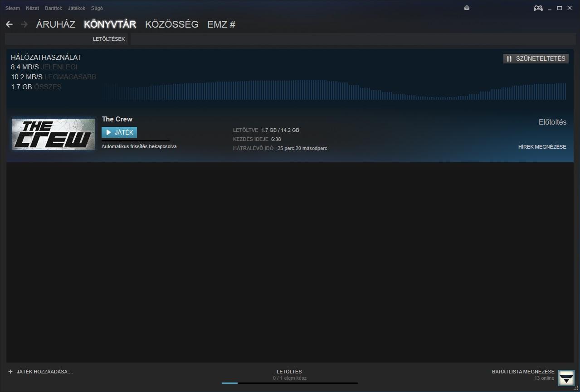Select the KÖNYVTÁR library tab
Screen dimensions: 580x392
coord(110,24)
